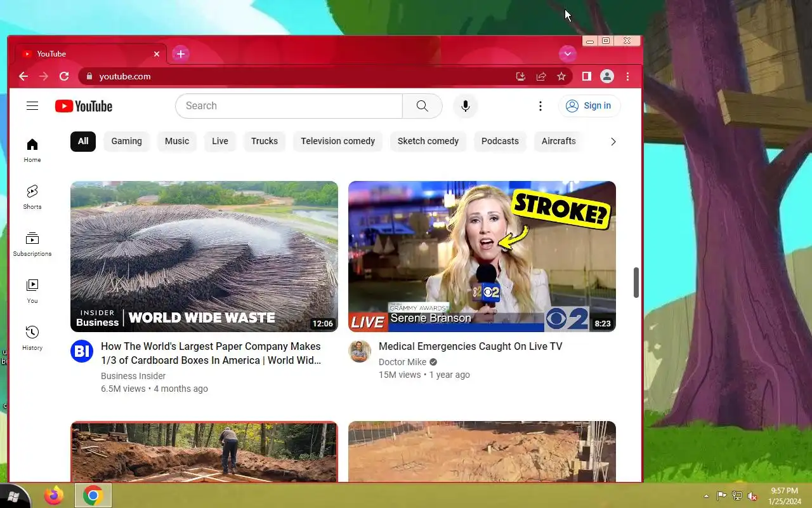Click the YouTube logo
The width and height of the screenshot is (812, 508).
coord(84,106)
